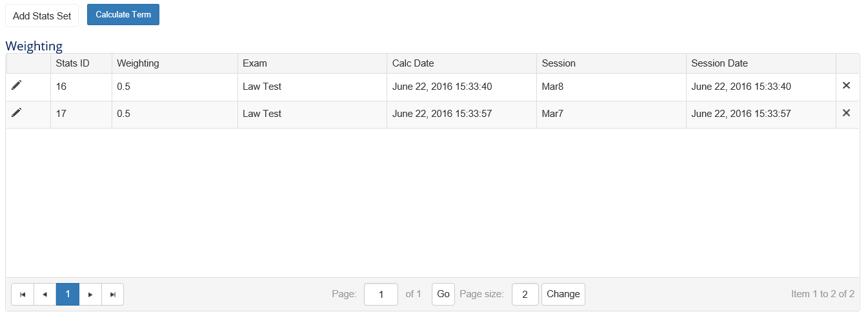The height and width of the screenshot is (314, 868).
Task: Click the Go page button
Action: coord(443,294)
